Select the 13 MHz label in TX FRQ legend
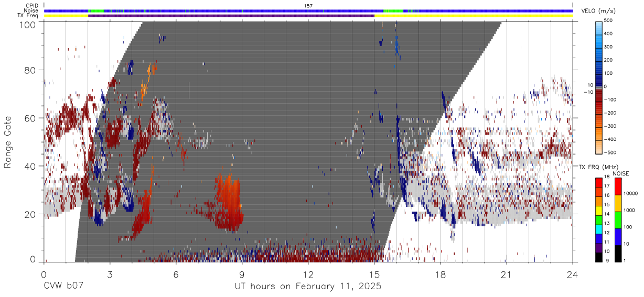The image size is (644, 297). point(607,223)
